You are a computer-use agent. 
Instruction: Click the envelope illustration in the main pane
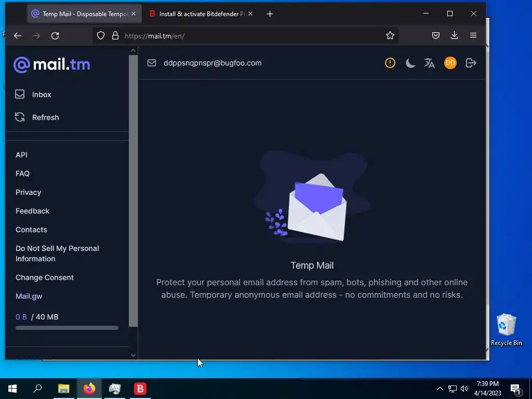312,197
